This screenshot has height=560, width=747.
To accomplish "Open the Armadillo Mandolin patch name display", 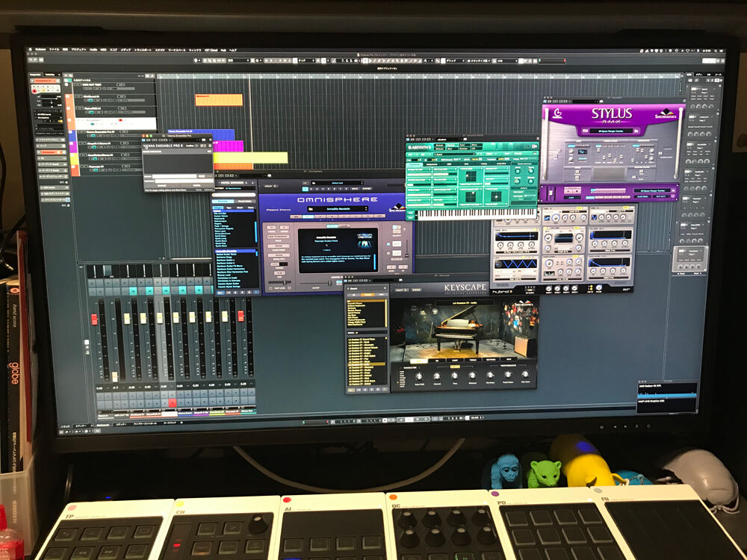I will [339, 208].
